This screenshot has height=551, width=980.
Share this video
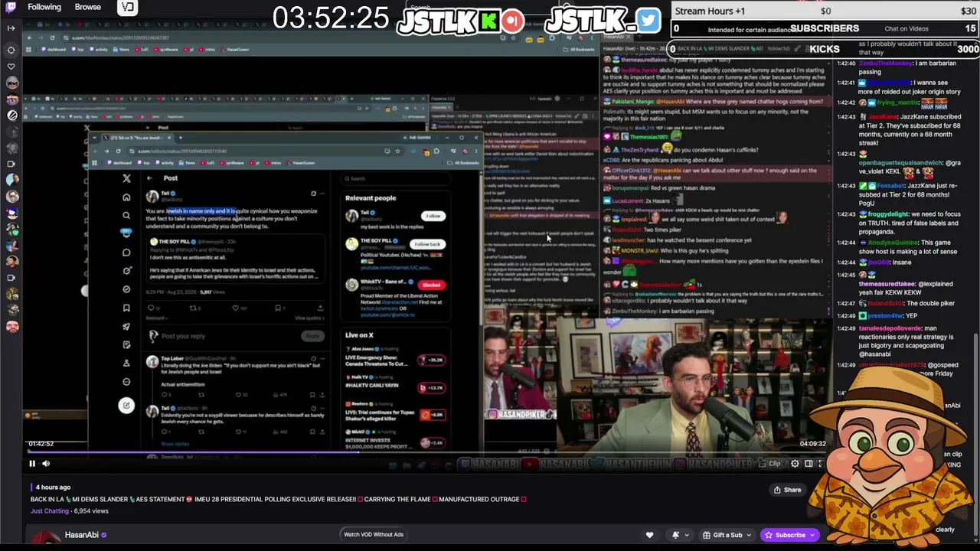(x=787, y=490)
